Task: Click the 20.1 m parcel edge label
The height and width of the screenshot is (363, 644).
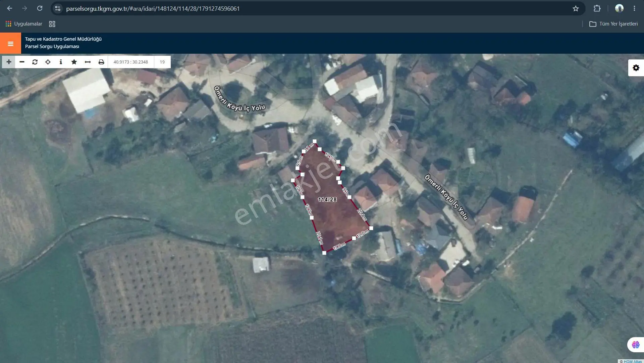Action: [319, 238]
